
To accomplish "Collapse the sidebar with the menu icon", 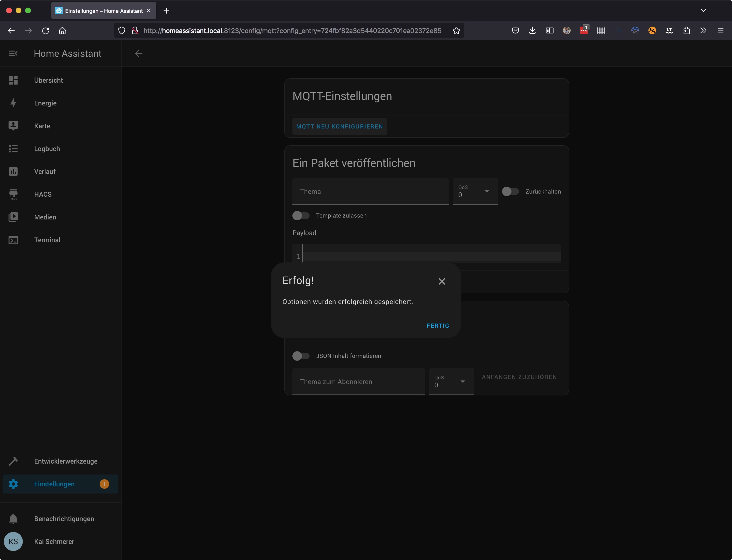I will (x=13, y=53).
